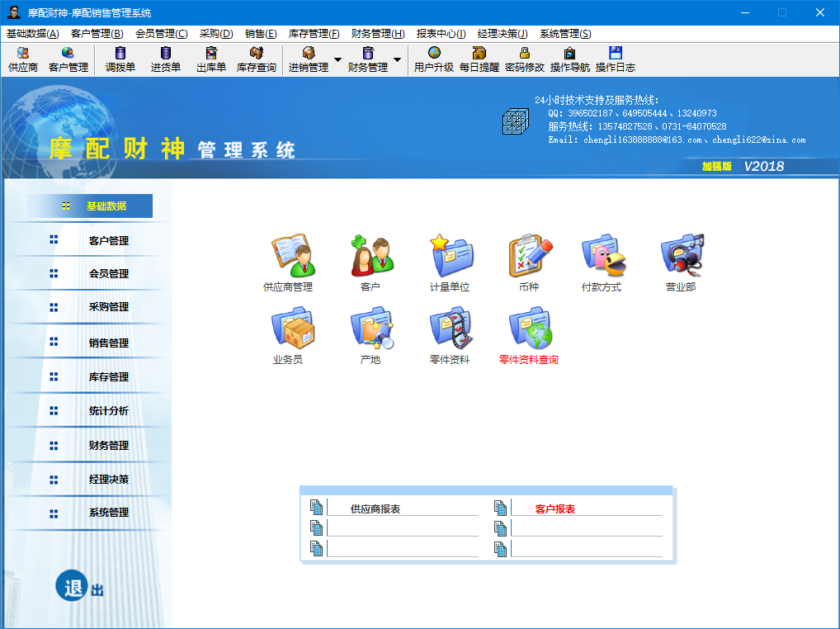840x629 pixels.
Task: Open the 币种 clipboard icon
Action: coord(531,255)
